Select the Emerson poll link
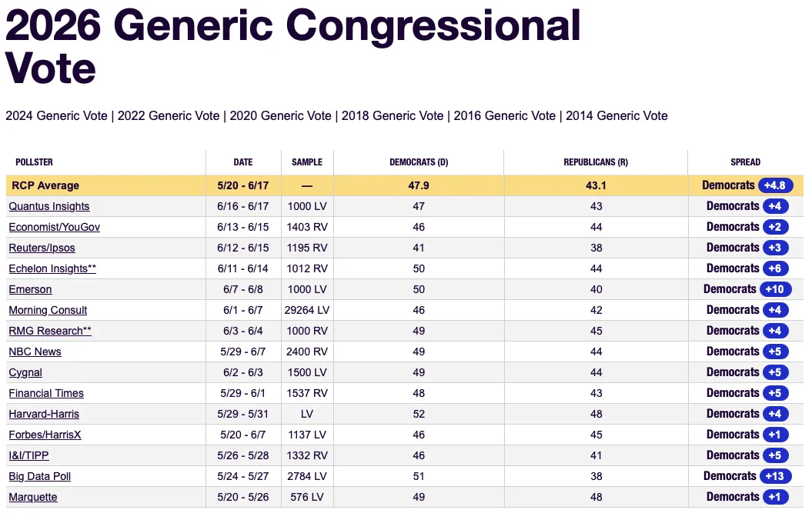812x520 pixels. coord(30,289)
